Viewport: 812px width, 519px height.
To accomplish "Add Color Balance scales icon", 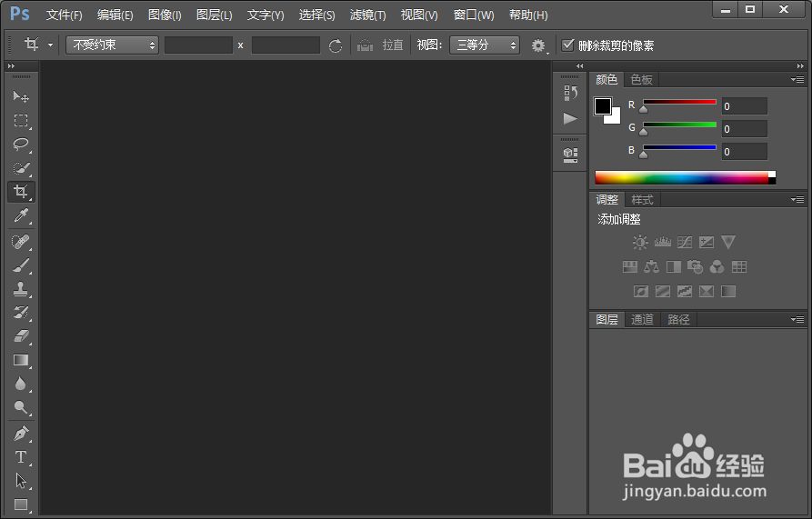I will [x=651, y=267].
